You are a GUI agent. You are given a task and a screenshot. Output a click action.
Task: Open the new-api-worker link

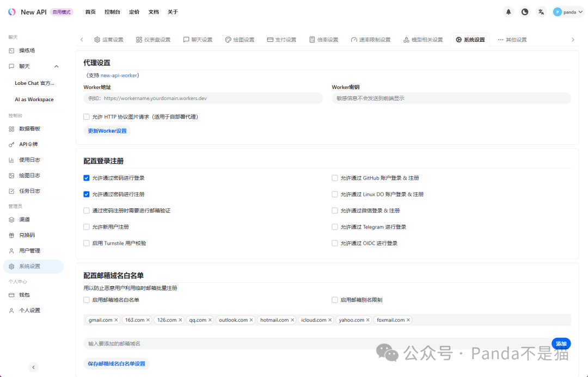(x=119, y=75)
